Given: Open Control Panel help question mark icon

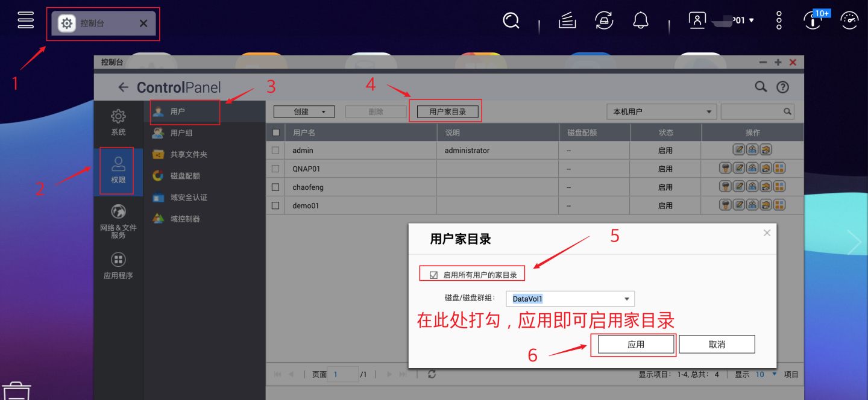Looking at the screenshot, I should click(x=782, y=87).
